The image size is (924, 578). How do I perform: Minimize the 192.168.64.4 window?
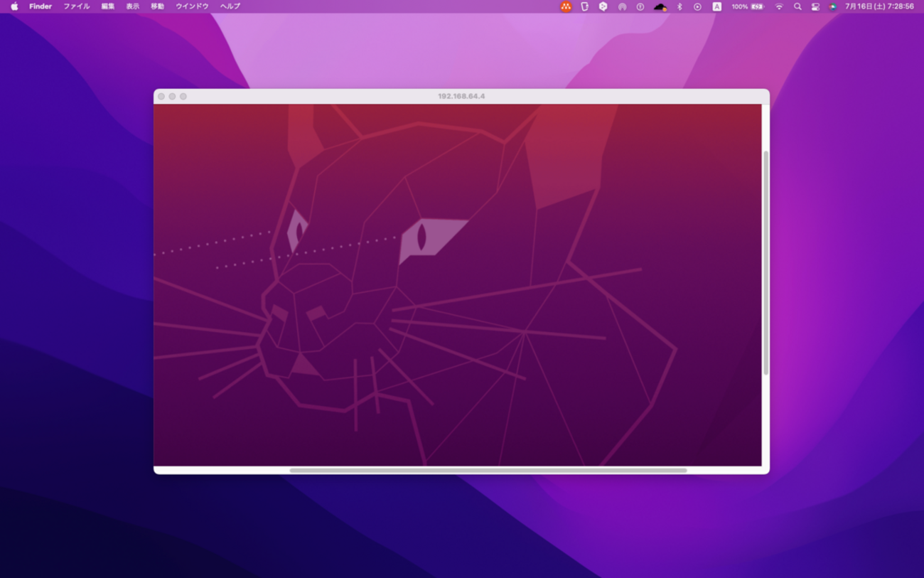pos(172,96)
